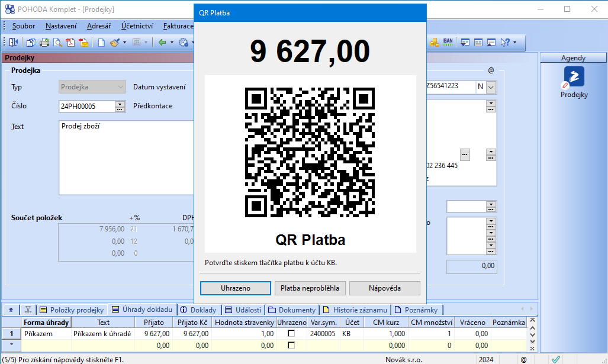Click the QR payment code image

click(310, 152)
